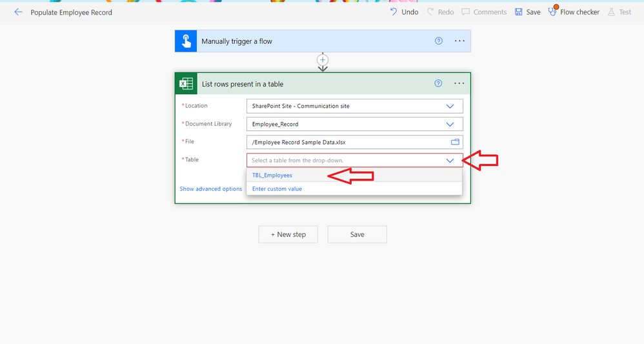
Task: Open the Comments panel
Action: (484, 12)
